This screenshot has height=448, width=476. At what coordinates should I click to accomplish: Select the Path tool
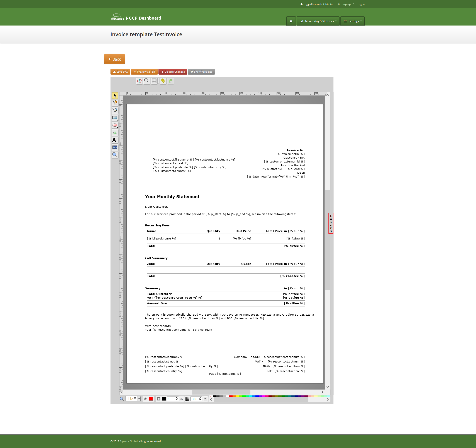tap(115, 110)
